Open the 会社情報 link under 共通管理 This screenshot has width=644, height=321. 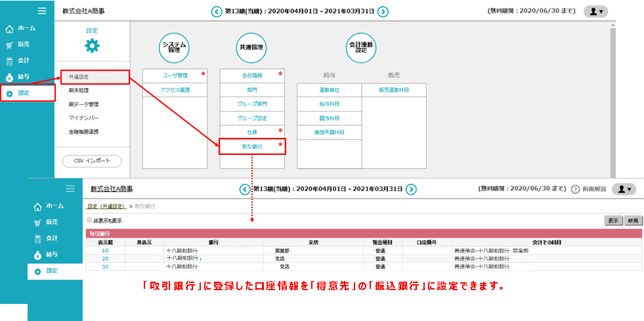coord(252,75)
